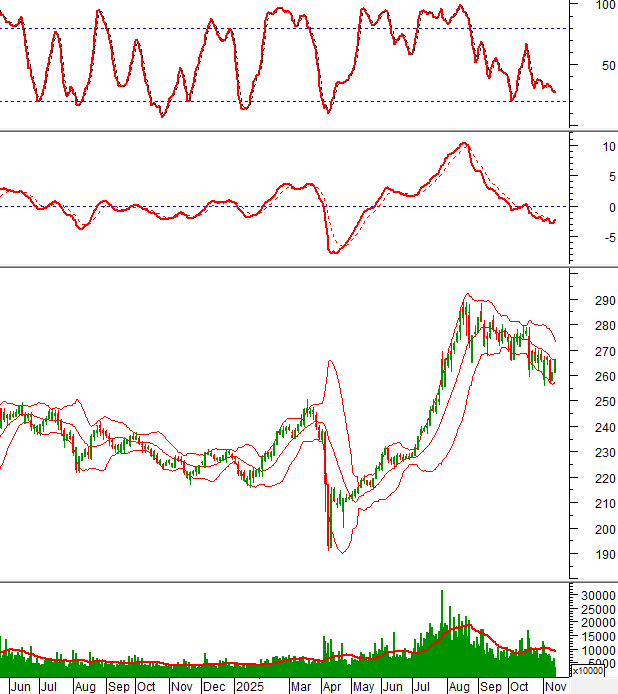Click the dashed blue zero line in MACD panel
Screen dimensions: 618x694
[200, 207]
